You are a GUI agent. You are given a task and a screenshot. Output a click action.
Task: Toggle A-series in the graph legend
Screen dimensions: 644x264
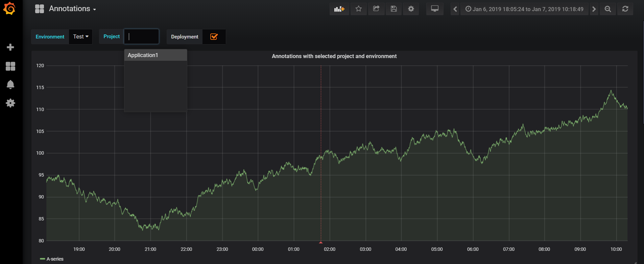point(55,259)
